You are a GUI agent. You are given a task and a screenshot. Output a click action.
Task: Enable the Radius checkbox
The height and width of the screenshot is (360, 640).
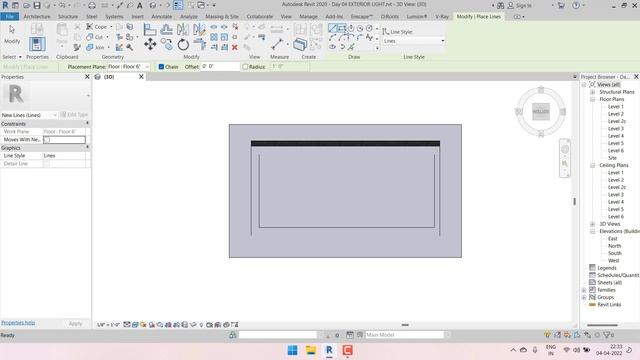click(x=245, y=67)
